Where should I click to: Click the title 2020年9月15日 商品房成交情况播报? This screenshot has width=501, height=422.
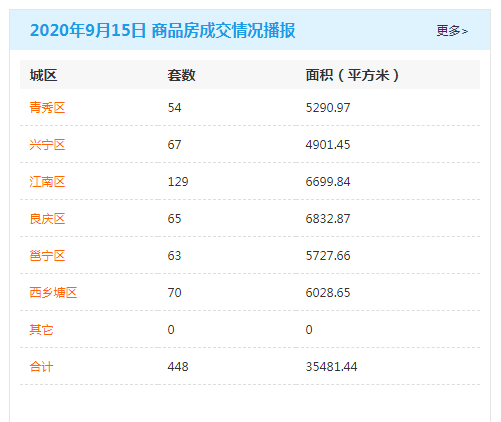[163, 30]
